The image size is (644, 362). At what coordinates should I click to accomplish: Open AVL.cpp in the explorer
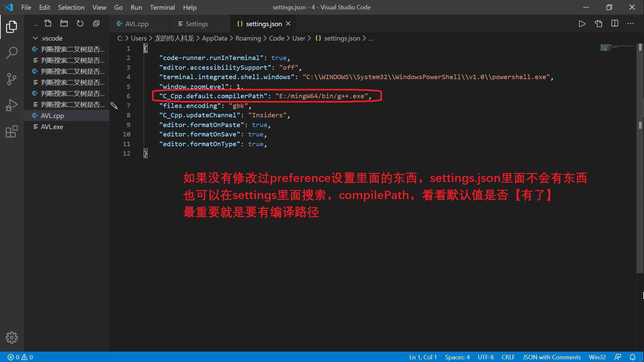tap(66, 116)
